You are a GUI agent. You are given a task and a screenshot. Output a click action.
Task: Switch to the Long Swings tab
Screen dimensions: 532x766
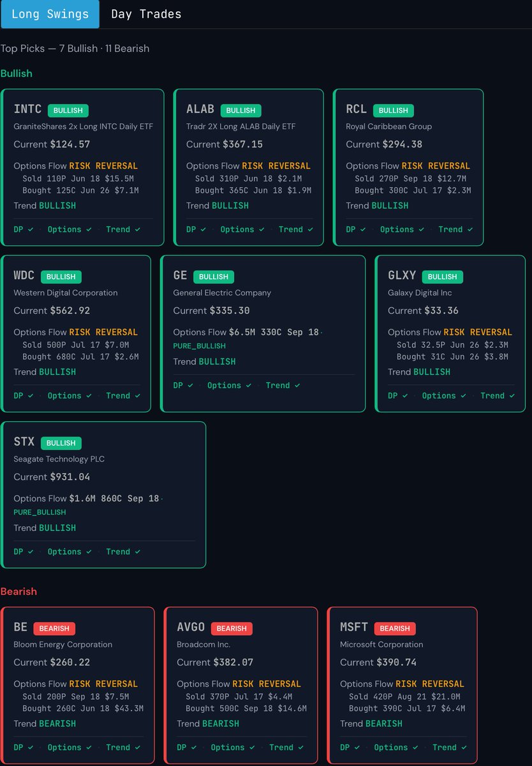[x=50, y=14]
